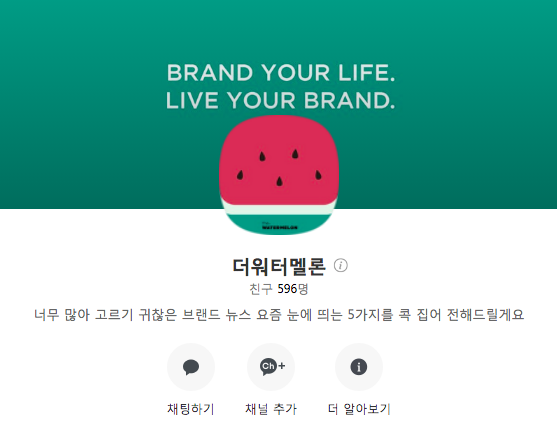Screen dimensions: 557x433
Task: Click the speech bubble chat icon
Action: pos(191,367)
